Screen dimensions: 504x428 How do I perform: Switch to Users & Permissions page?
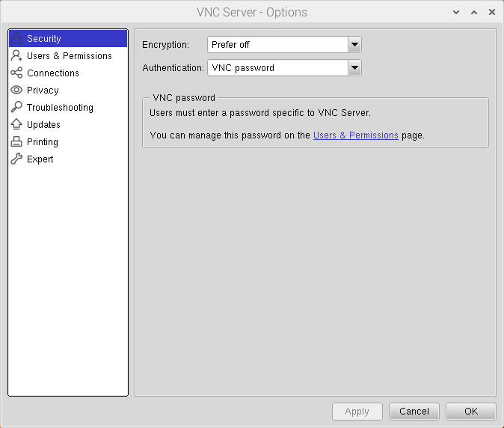click(x=68, y=55)
